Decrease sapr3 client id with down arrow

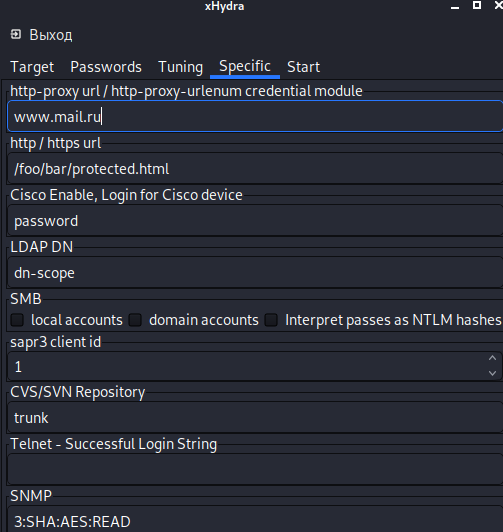(492, 373)
